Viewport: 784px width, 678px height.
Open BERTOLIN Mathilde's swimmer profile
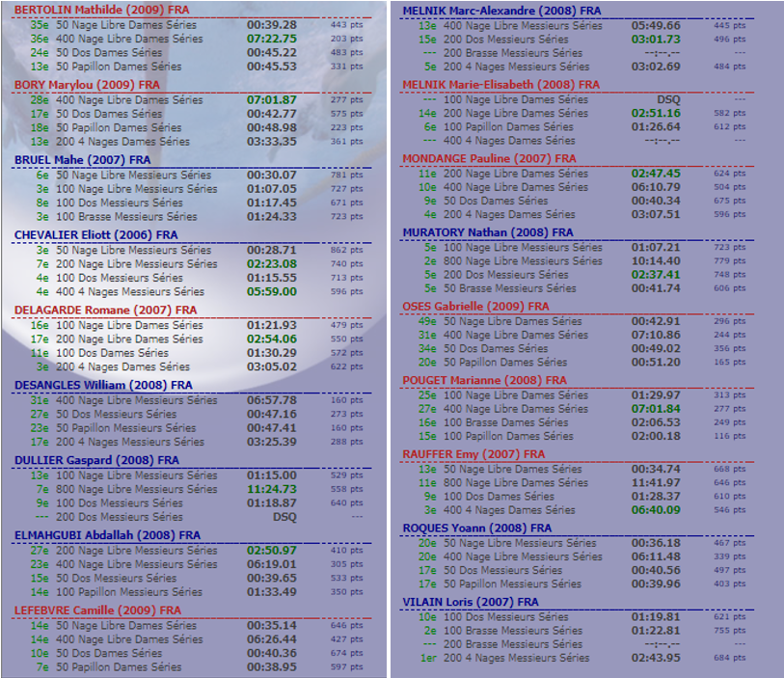coord(101,10)
